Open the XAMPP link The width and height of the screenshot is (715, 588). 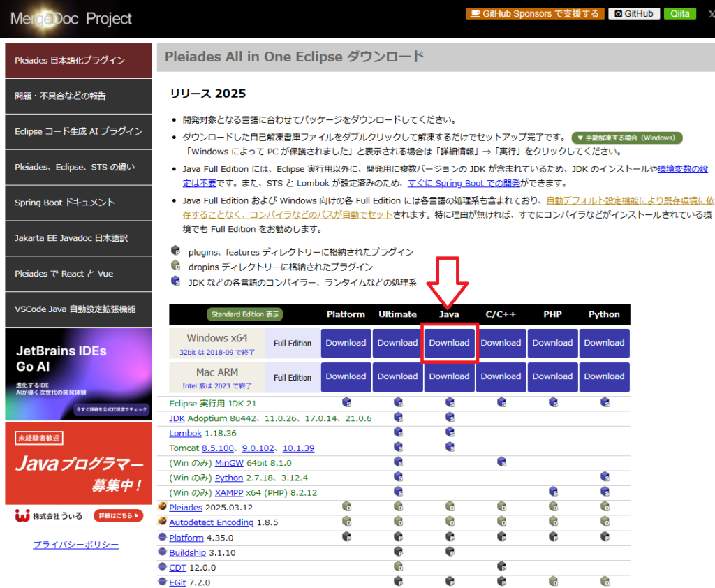click(x=229, y=493)
